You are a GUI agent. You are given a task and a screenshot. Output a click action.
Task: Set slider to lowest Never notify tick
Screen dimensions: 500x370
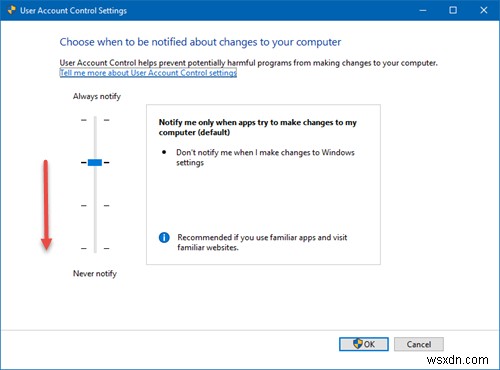point(95,248)
